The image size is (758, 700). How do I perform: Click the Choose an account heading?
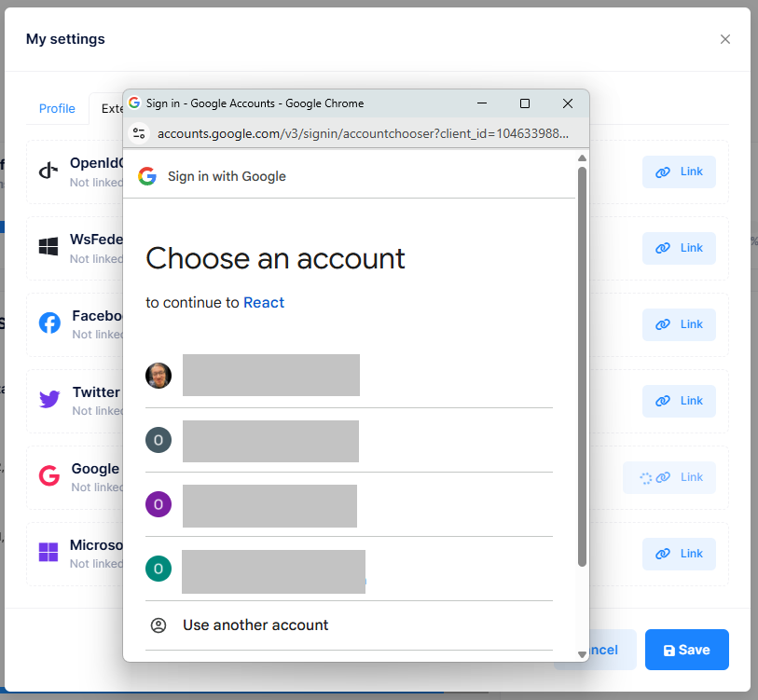click(275, 258)
